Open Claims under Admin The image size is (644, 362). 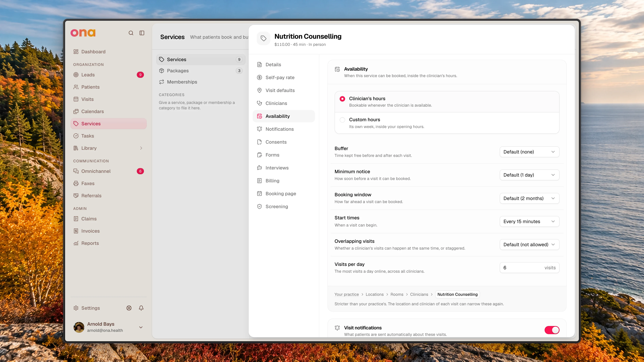pyautogui.click(x=109, y=219)
